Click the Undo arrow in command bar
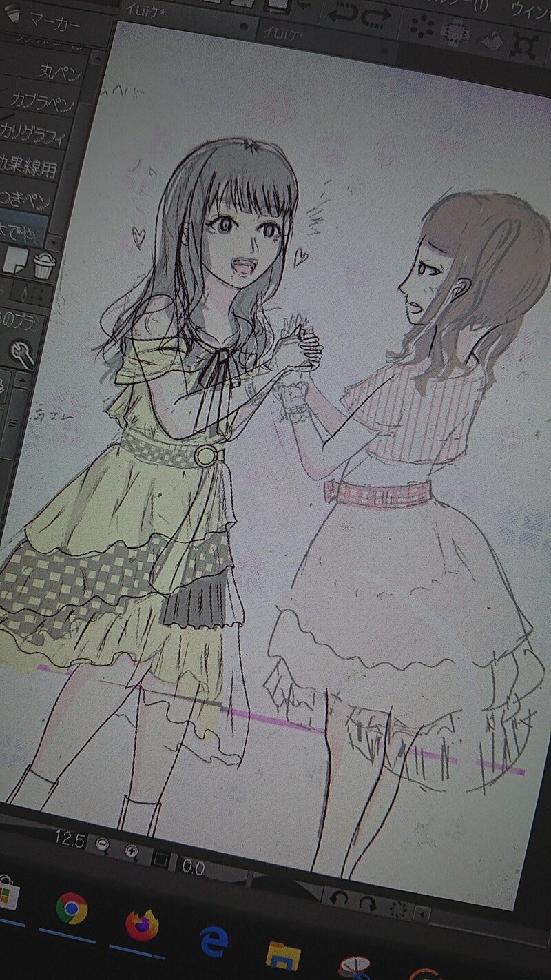The height and width of the screenshot is (980, 551). pyautogui.click(x=343, y=14)
